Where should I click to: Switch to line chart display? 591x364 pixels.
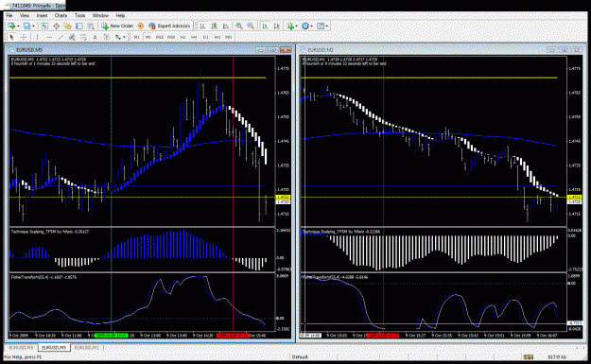(226, 26)
